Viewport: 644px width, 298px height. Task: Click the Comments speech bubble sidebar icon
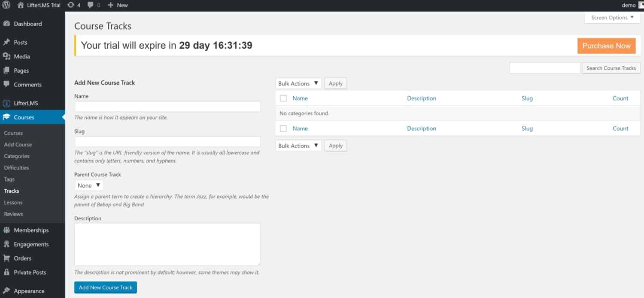click(x=6, y=84)
